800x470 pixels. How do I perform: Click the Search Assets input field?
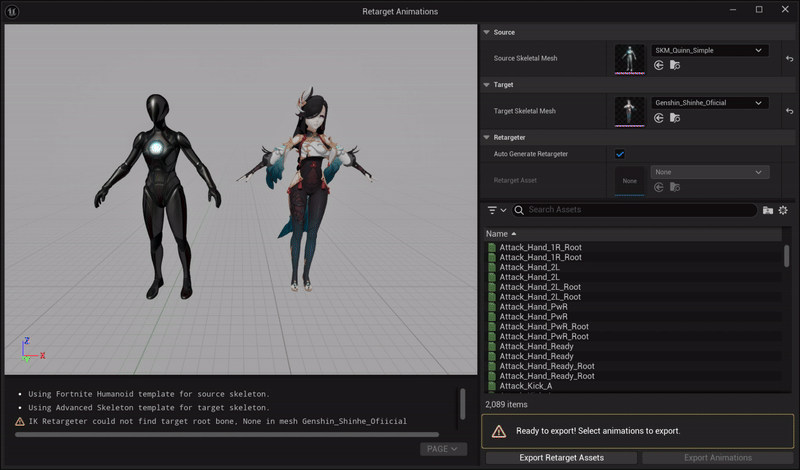coord(634,210)
